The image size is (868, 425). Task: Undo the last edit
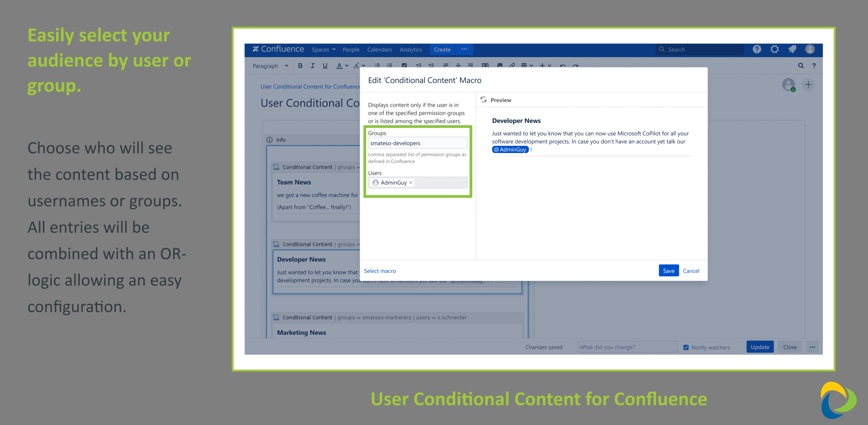tap(563, 66)
